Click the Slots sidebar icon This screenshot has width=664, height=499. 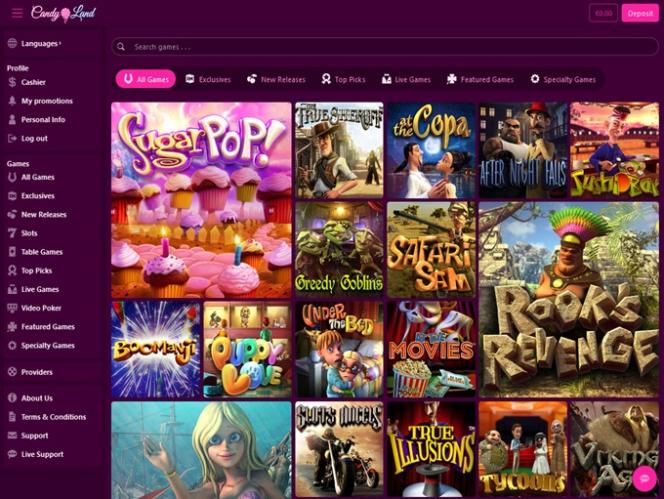[12, 233]
